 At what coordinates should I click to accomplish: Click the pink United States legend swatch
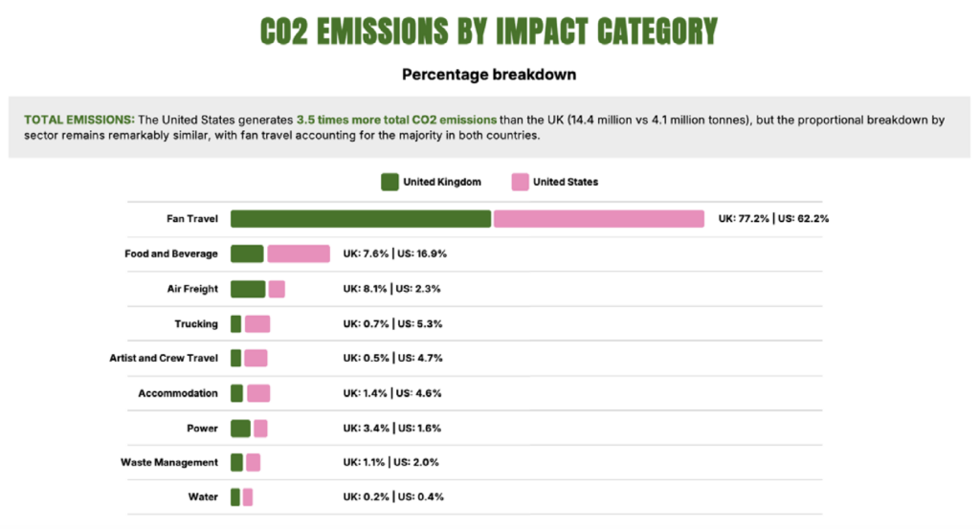(x=521, y=182)
